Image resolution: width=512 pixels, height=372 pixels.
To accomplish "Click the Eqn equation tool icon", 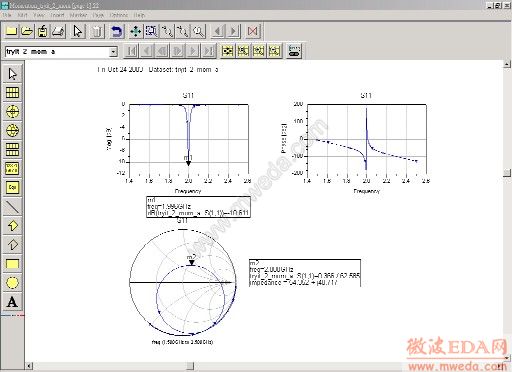I will [x=12, y=187].
